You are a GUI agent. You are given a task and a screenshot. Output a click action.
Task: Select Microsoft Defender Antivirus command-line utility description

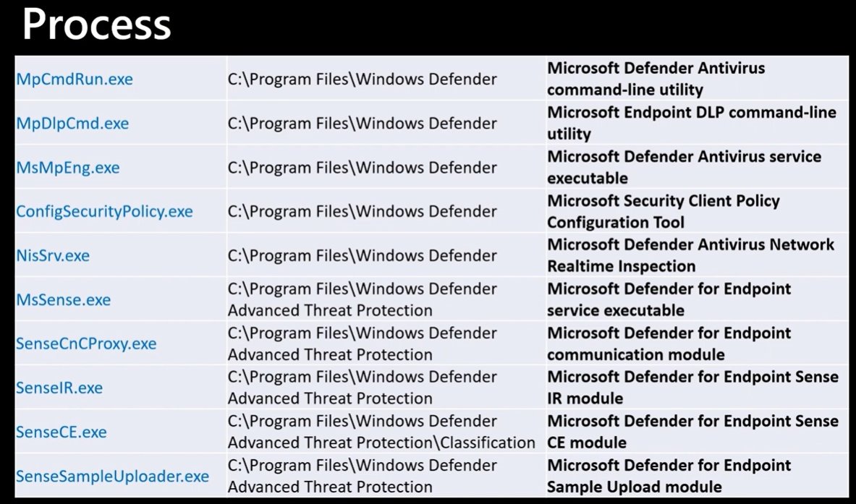click(656, 79)
